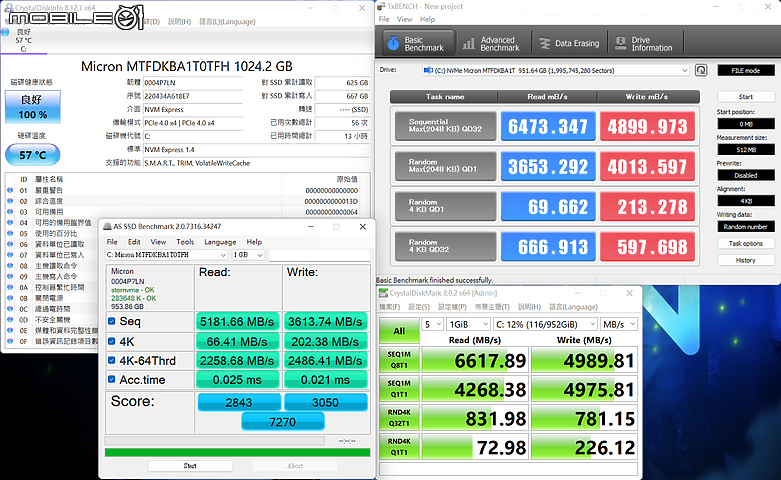Click the status dot for attribute 0A in CrystalDiskInfo

coord(10,287)
